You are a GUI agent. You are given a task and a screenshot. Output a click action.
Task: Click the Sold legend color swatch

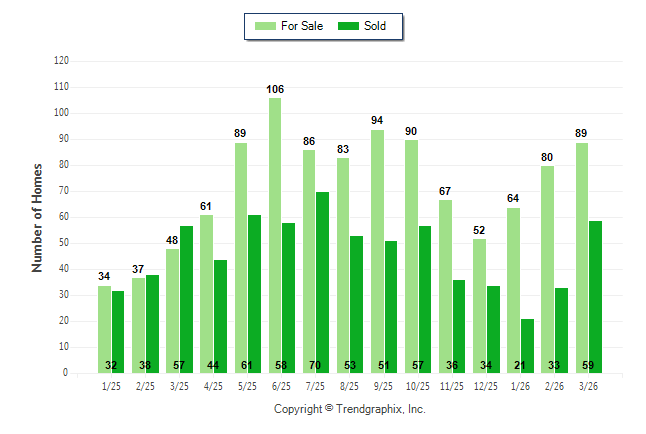point(348,26)
